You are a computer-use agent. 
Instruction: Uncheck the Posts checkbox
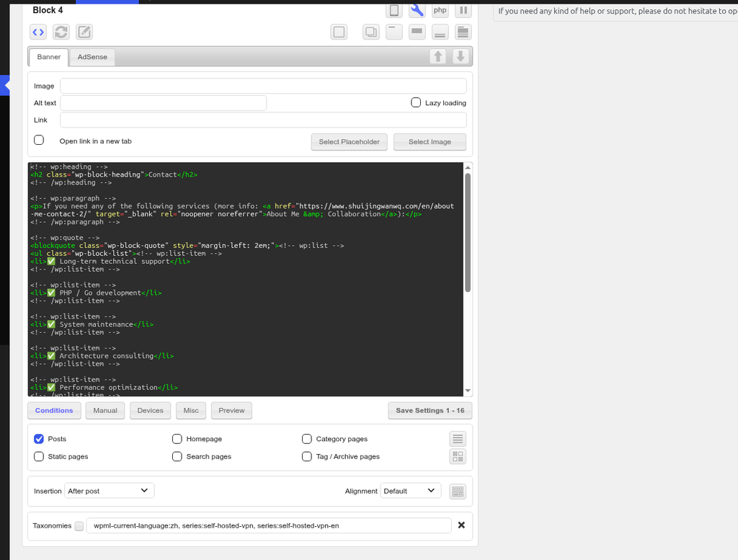(x=39, y=439)
